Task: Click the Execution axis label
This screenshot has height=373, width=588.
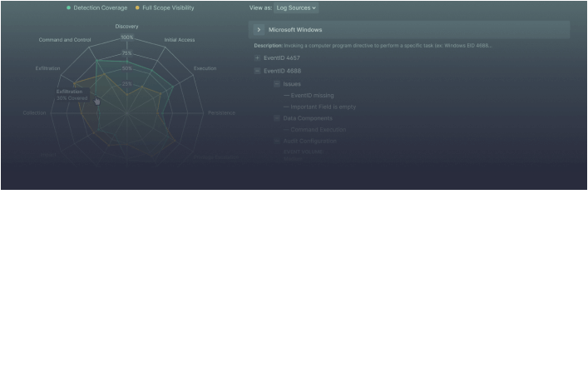Action: pos(205,68)
